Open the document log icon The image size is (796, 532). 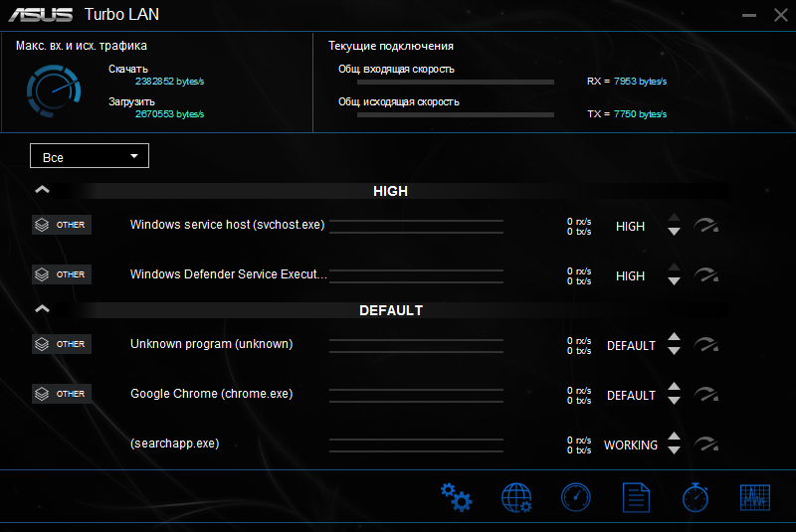[636, 497]
